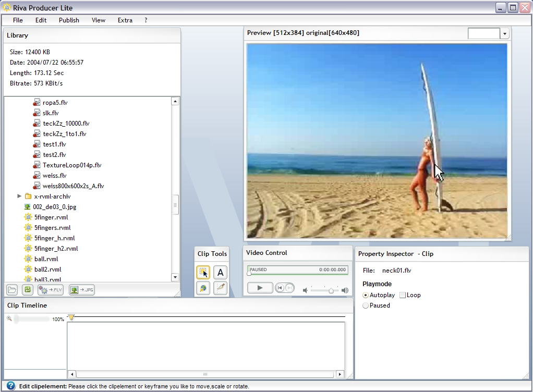This screenshot has height=392, width=533.
Task: Click the convert to JPG button
Action: (x=82, y=290)
